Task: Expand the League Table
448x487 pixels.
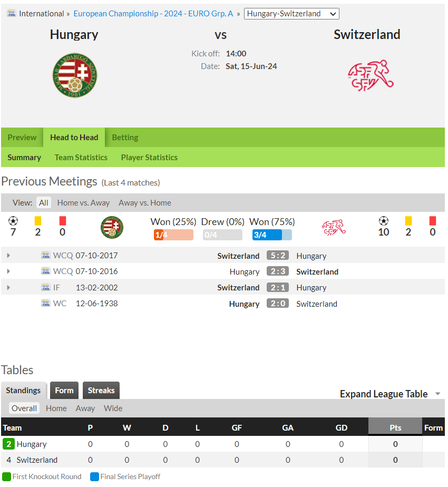Action: click(390, 394)
